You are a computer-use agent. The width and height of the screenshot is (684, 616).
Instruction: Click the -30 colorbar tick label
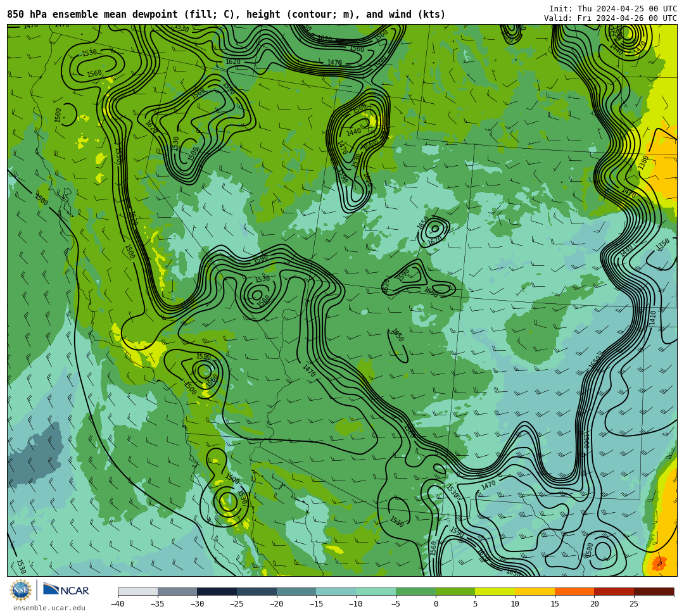[197, 604]
